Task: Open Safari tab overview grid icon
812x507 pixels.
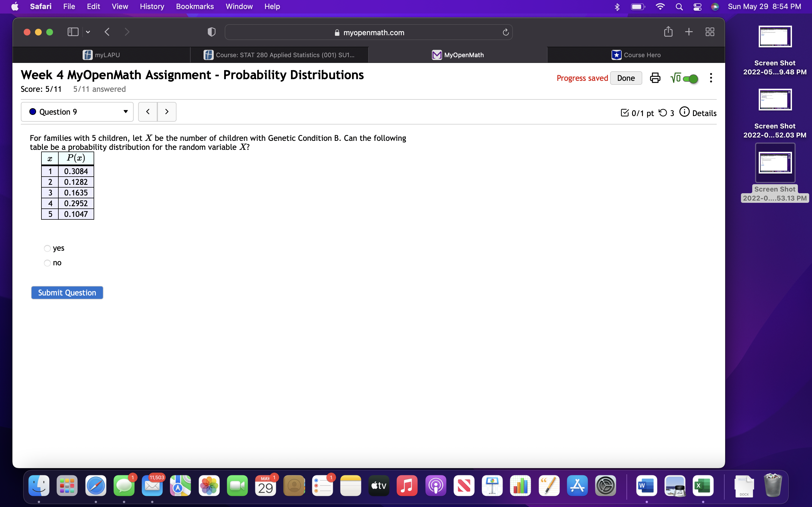Action: [x=710, y=32]
